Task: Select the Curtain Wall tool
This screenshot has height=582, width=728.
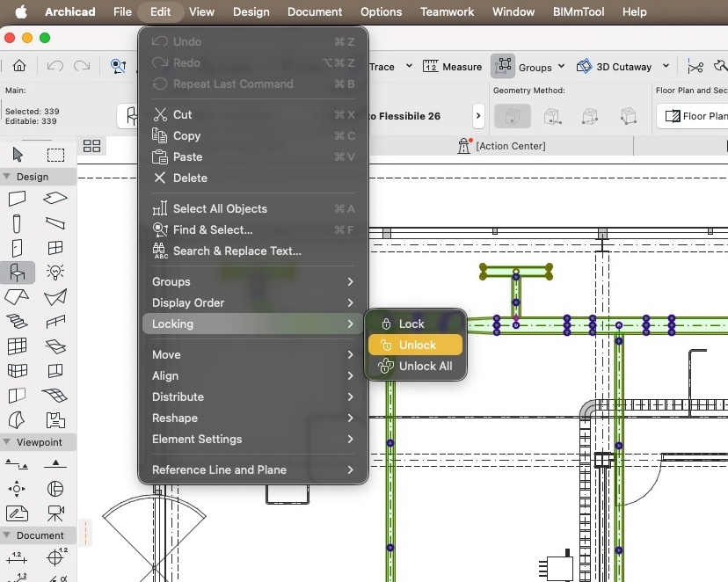Action: tap(18, 346)
